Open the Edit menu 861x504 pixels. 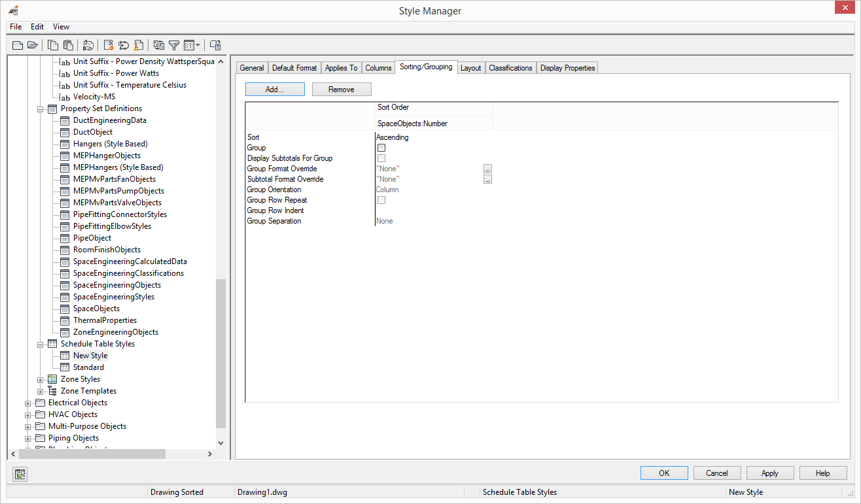tap(37, 27)
